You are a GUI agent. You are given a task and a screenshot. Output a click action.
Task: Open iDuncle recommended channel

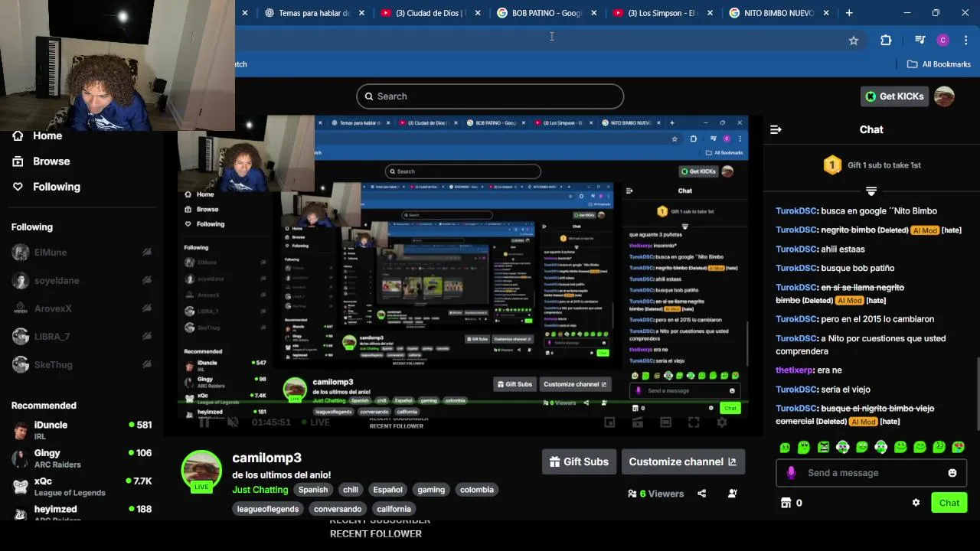click(x=81, y=430)
